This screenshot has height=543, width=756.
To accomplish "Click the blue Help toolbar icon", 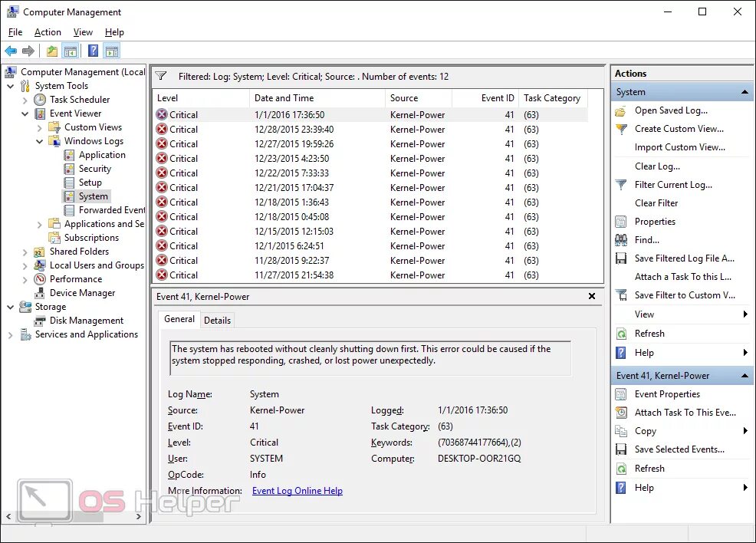I will point(93,51).
